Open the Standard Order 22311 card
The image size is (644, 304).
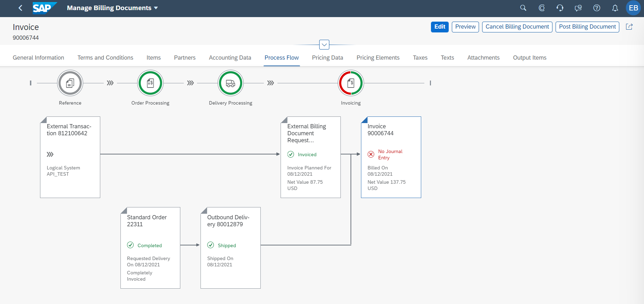(150, 248)
